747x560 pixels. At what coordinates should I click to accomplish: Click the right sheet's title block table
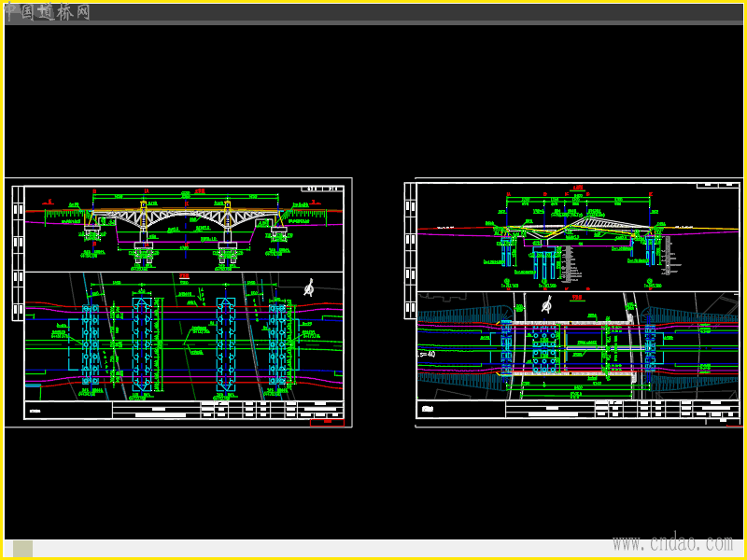[578, 409]
